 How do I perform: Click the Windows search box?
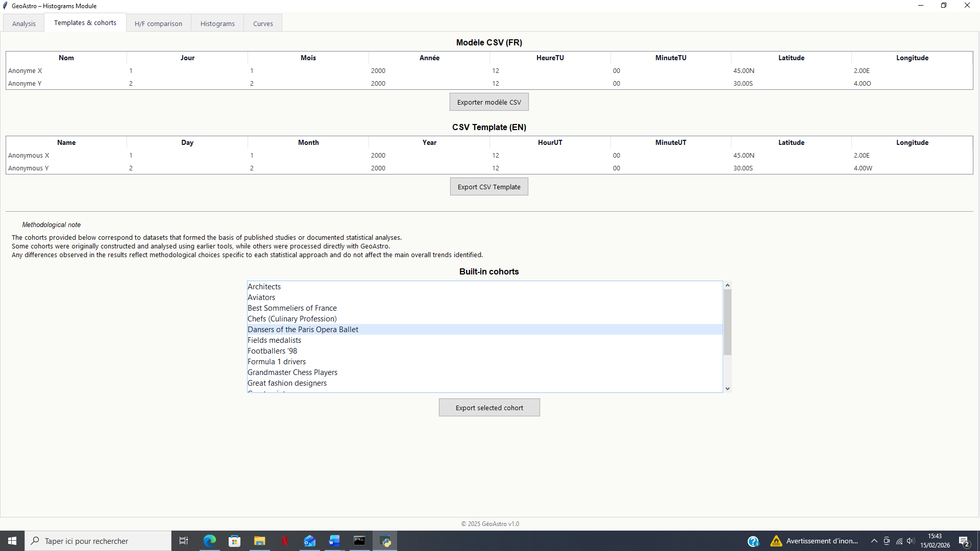click(x=98, y=541)
